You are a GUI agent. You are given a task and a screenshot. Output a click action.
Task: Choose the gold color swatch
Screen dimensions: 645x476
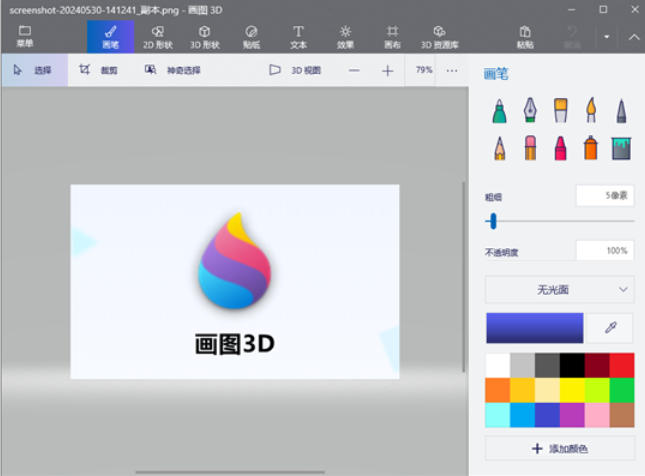(522, 390)
